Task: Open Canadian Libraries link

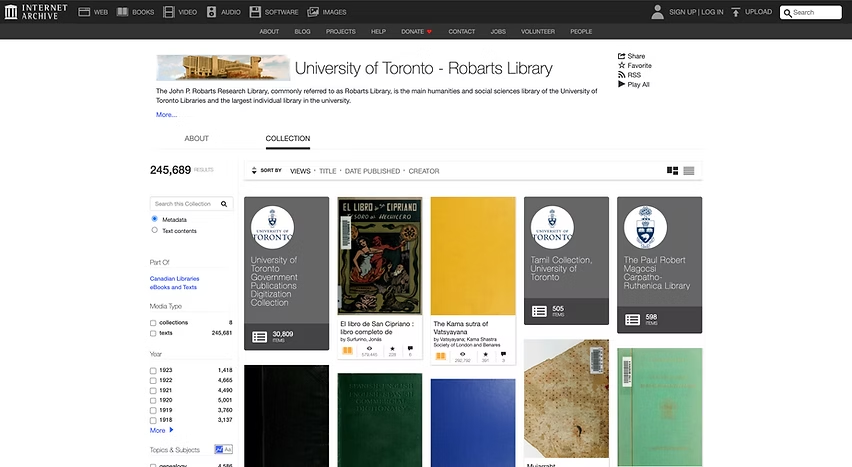Action: click(x=174, y=278)
